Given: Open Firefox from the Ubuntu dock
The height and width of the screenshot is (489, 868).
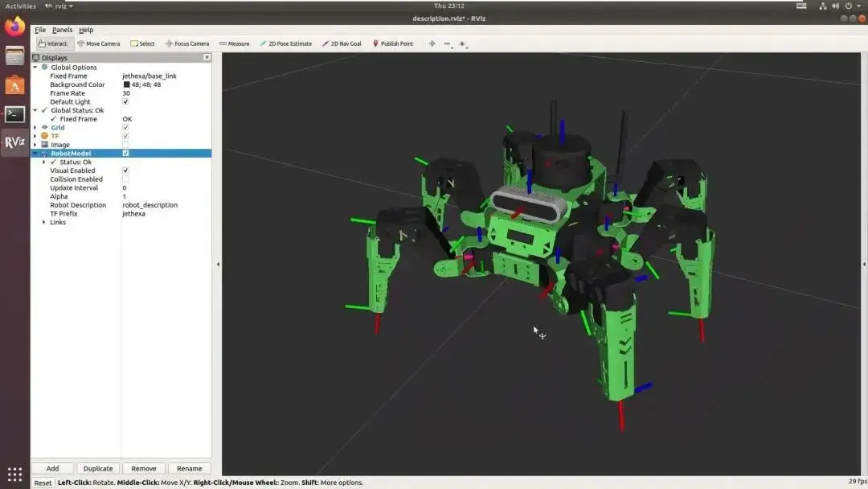Looking at the screenshot, I should 14,27.
